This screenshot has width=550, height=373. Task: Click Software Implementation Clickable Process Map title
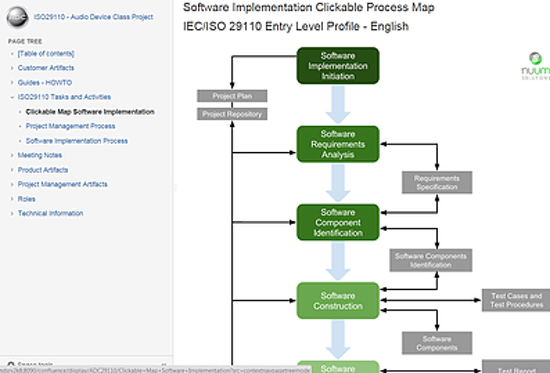click(309, 7)
